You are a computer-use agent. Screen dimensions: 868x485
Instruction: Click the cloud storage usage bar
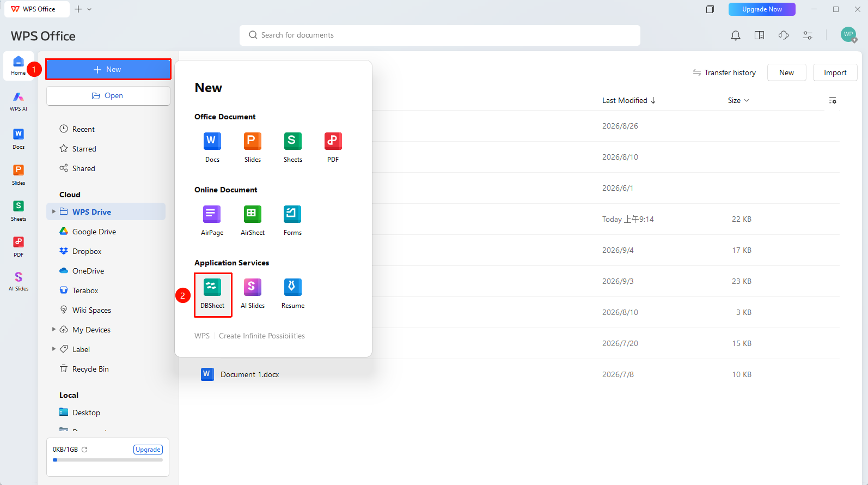click(108, 460)
